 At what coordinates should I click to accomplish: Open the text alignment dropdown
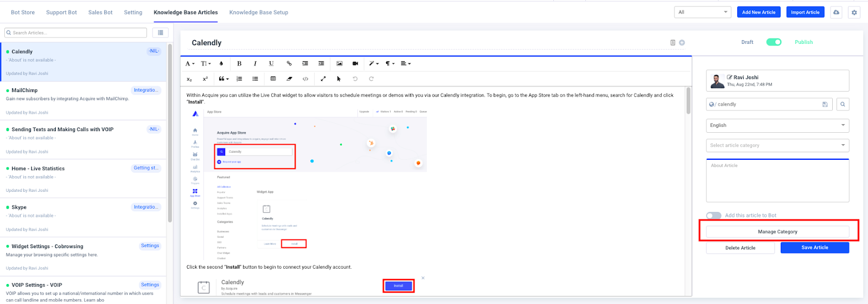pos(406,63)
